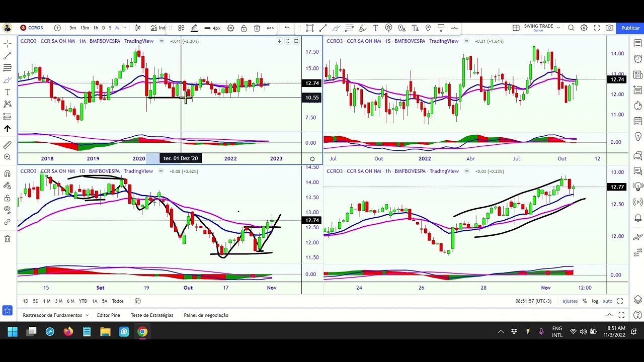Remove drawings with sidebar trash icon

(8, 239)
